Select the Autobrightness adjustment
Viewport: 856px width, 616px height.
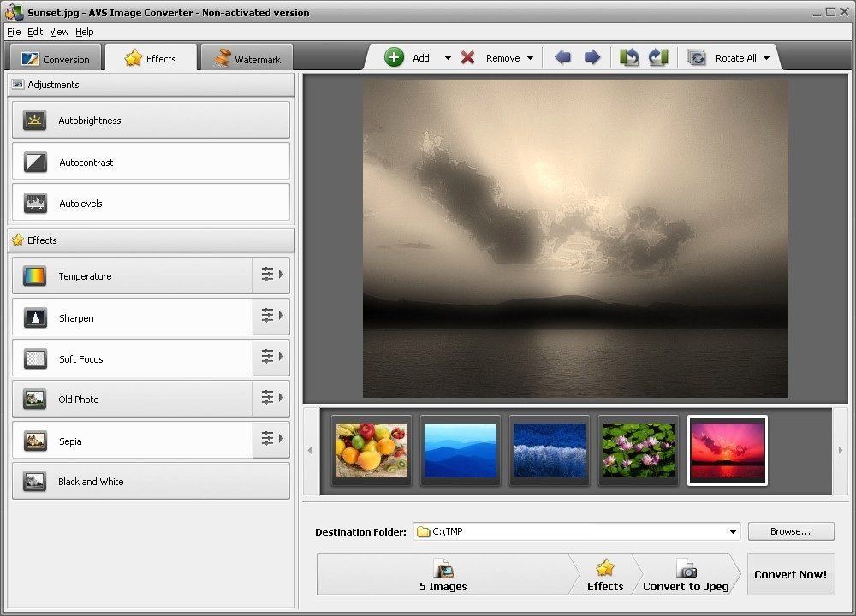(x=151, y=120)
